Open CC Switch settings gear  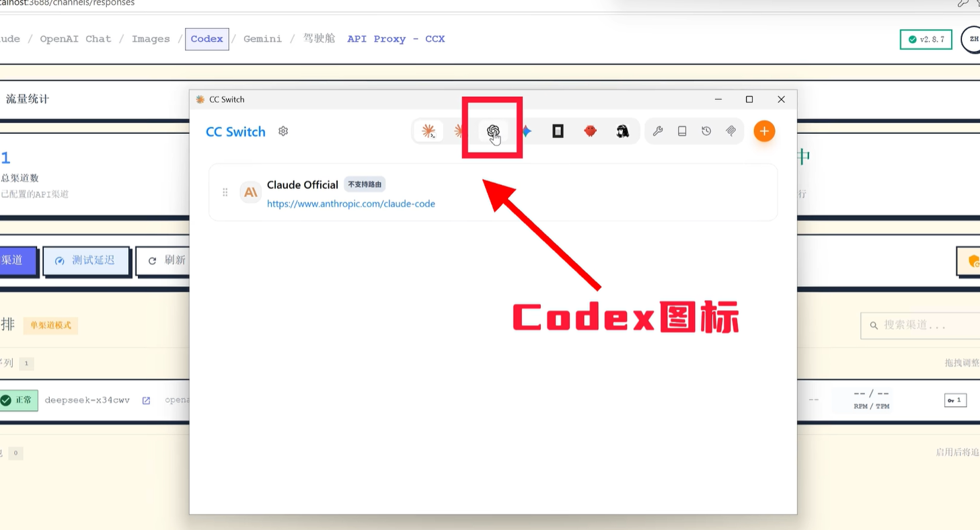(x=283, y=131)
